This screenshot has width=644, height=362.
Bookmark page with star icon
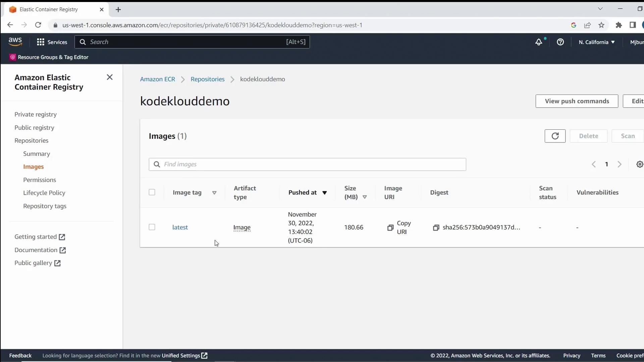pos(601,25)
